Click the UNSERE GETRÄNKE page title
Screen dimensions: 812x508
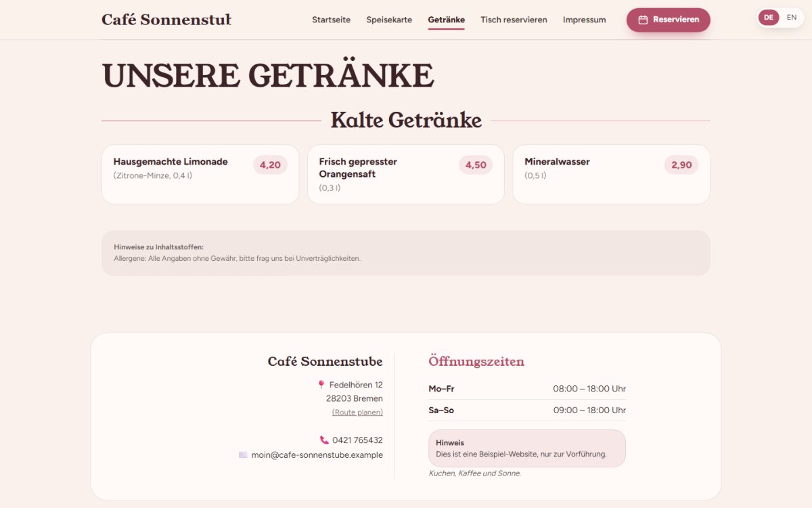[x=268, y=76]
